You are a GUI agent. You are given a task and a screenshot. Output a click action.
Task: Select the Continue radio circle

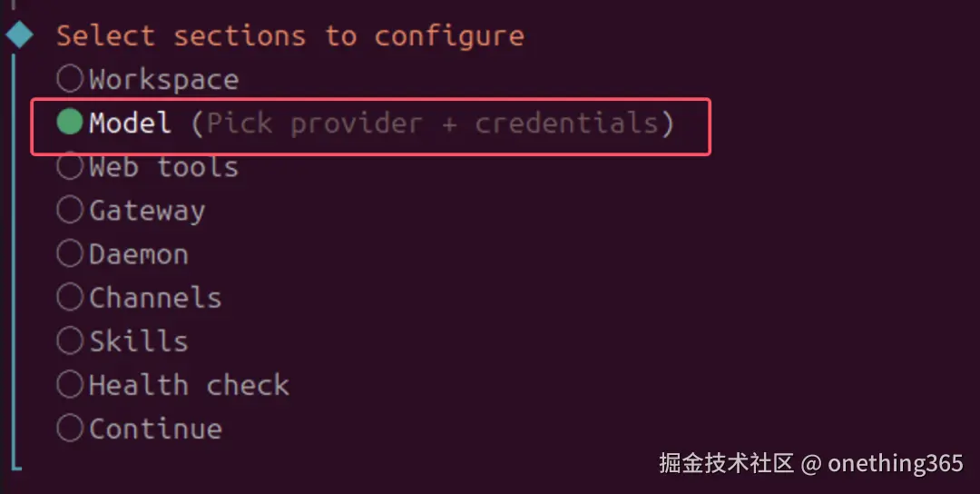pos(70,428)
